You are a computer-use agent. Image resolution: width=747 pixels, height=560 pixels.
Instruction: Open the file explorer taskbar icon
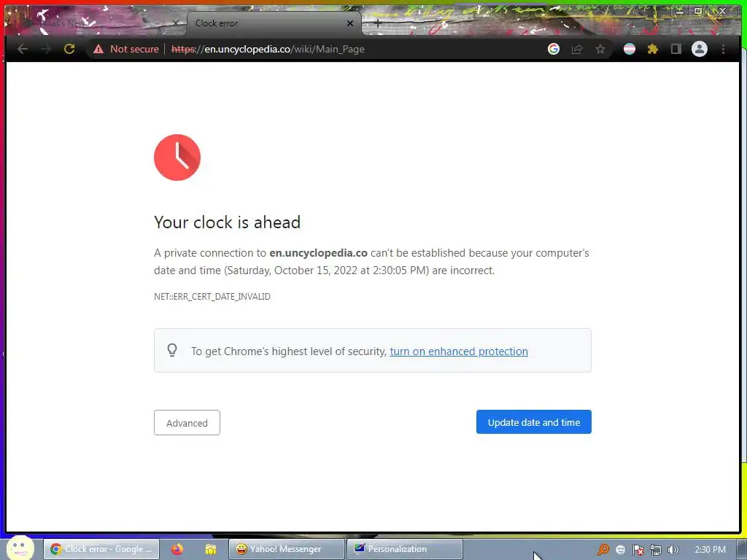pyautogui.click(x=211, y=549)
